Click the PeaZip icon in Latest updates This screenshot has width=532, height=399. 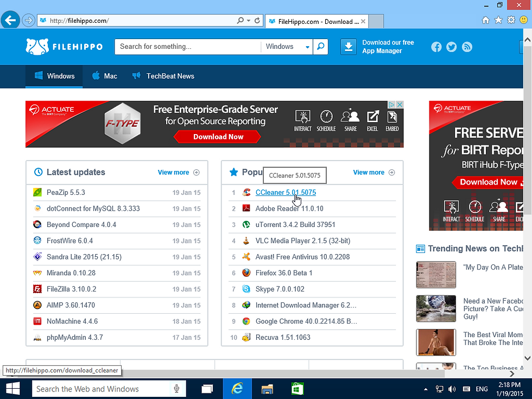37,192
